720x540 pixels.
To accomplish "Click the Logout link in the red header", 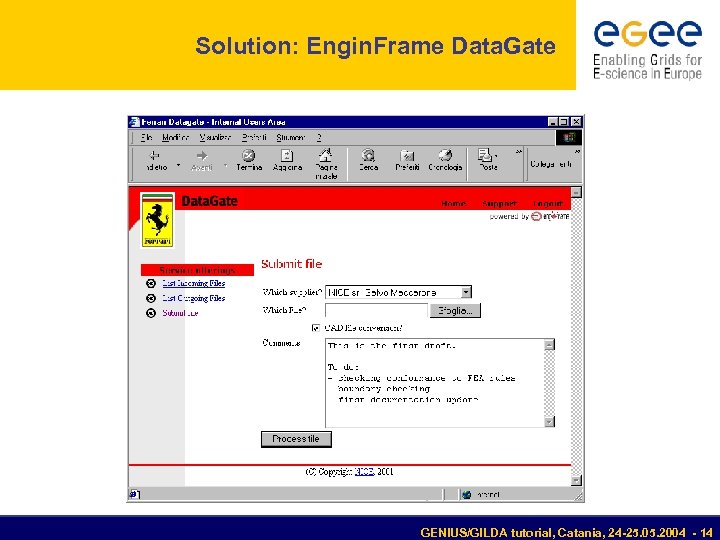I will pos(548,203).
